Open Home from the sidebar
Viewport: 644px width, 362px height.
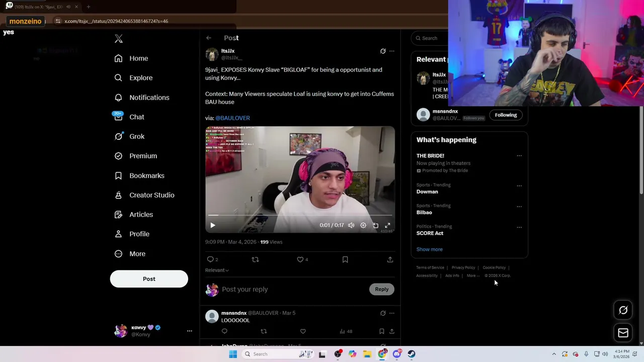pyautogui.click(x=131, y=58)
